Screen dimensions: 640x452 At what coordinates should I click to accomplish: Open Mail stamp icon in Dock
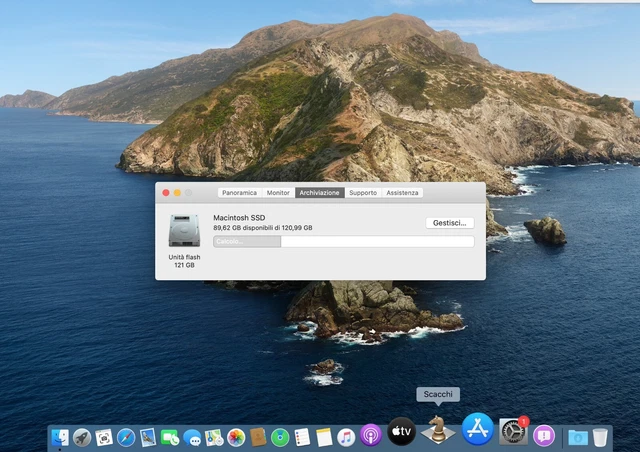click(148, 437)
